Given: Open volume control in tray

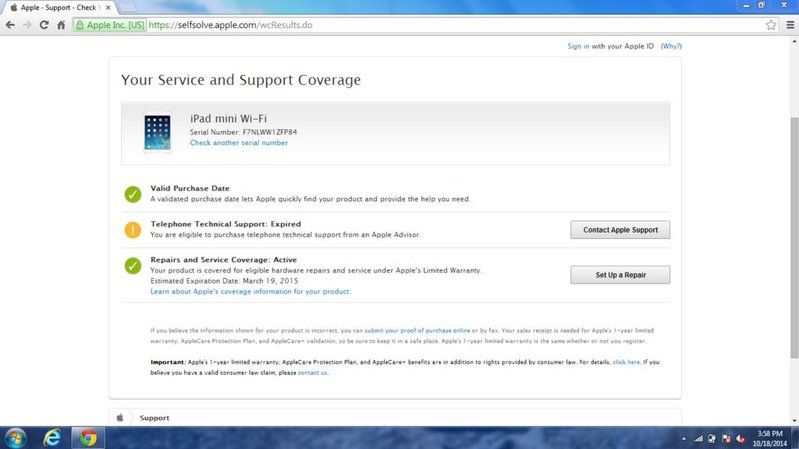Looking at the screenshot, I should pos(741,439).
